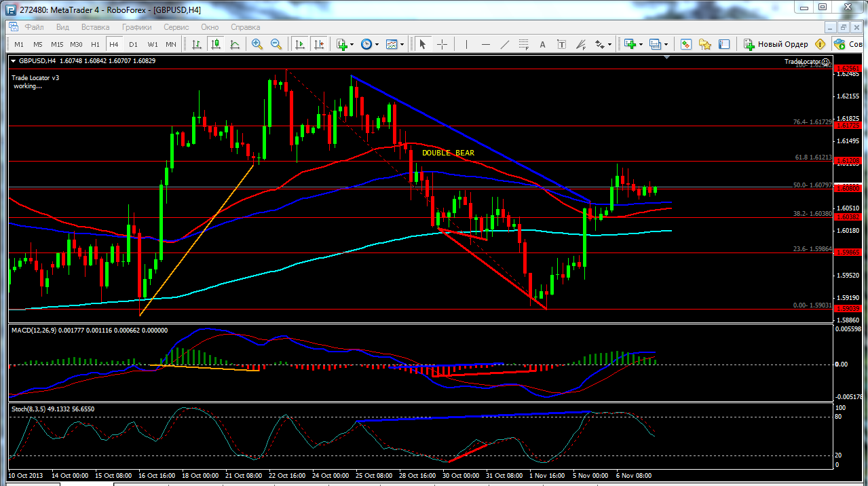Open the new chart dropdown arrow
Screen dimensions: 868x486
point(641,45)
